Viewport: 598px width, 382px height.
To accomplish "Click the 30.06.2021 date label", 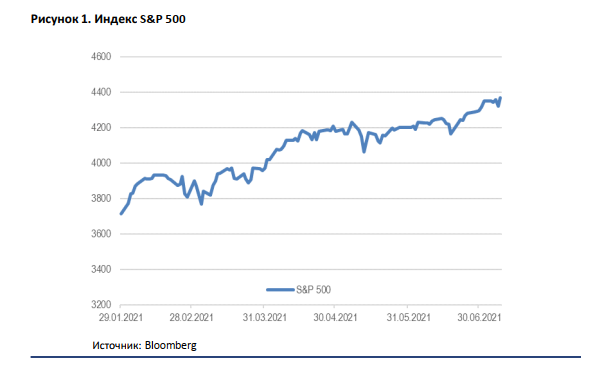I will (479, 317).
